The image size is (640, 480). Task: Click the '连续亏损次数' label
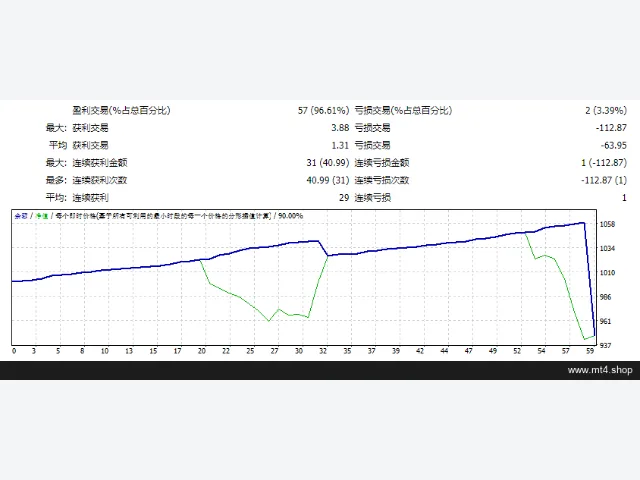click(x=382, y=180)
